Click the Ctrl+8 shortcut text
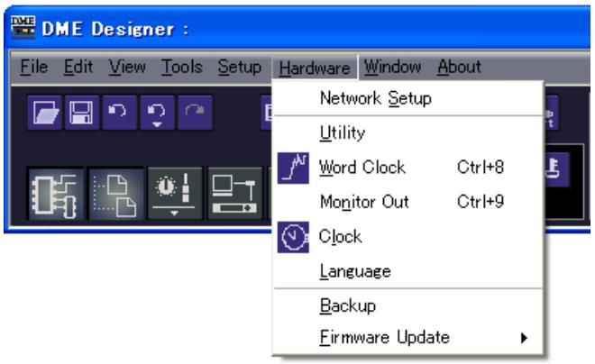The width and height of the screenshot is (595, 364). click(481, 168)
